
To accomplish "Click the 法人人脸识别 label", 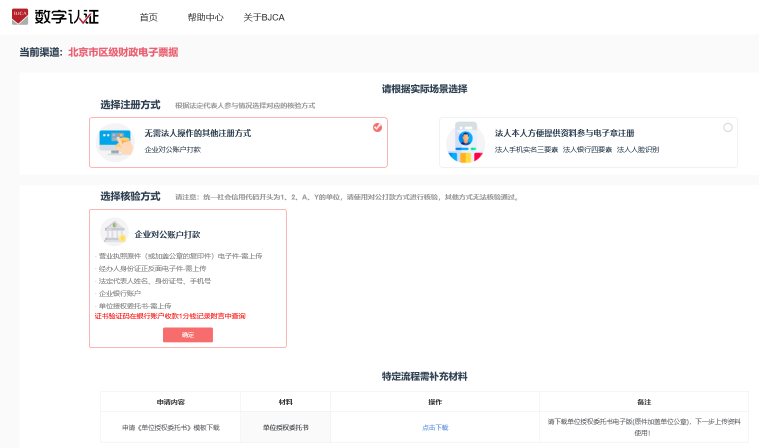I will (x=637, y=149).
